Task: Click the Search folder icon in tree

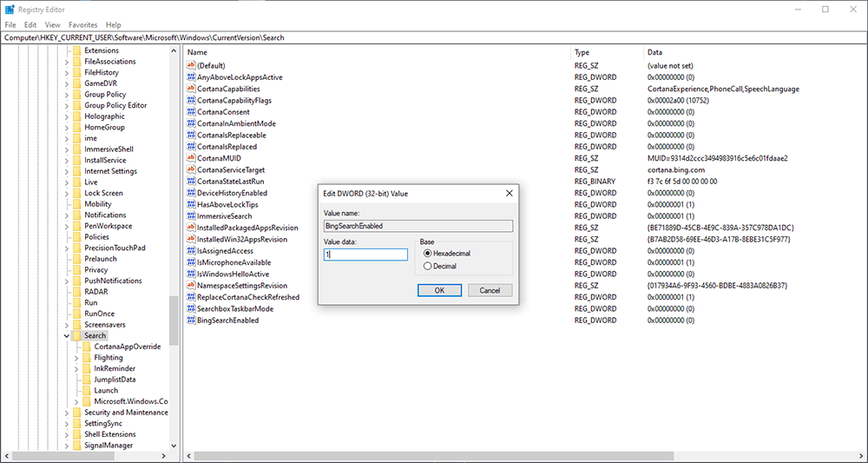Action: click(76, 335)
